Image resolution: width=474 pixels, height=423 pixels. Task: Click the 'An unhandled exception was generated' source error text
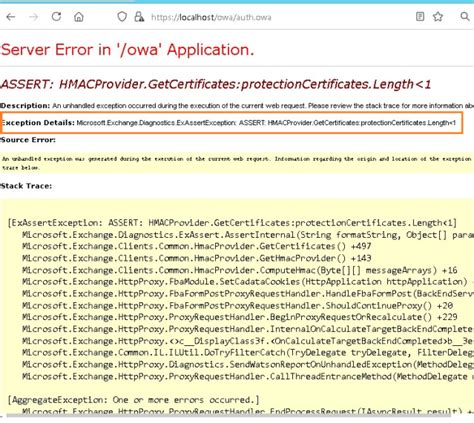point(237,163)
